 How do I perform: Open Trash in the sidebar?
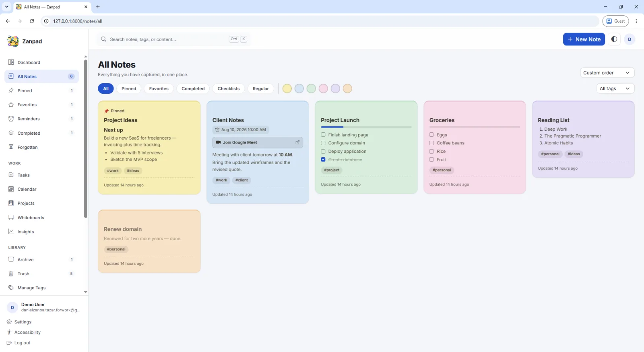(41, 274)
